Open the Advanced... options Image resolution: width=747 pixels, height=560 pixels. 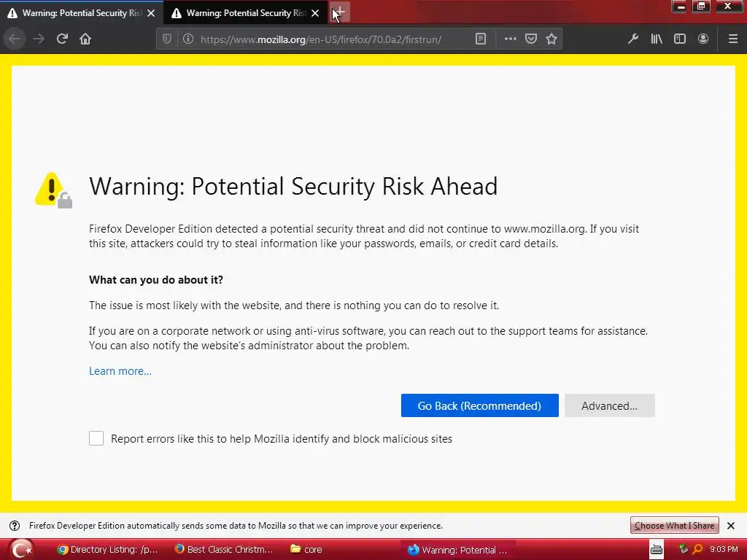pyautogui.click(x=609, y=405)
